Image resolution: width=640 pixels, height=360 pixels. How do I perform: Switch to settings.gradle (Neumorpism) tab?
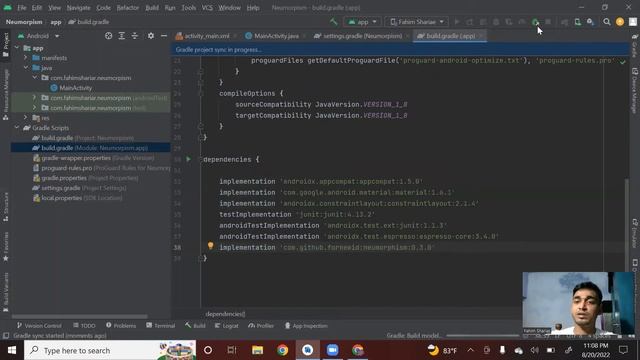click(x=362, y=36)
